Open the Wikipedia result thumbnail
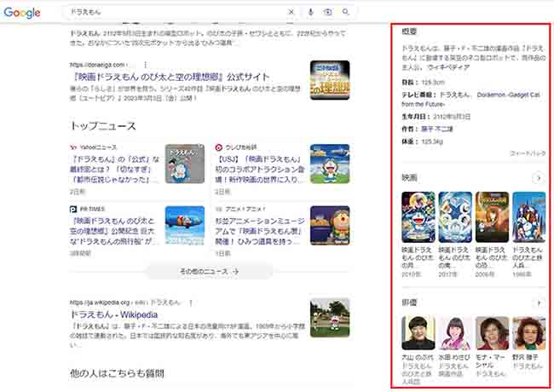This screenshot has height=392, width=554. 330,318
